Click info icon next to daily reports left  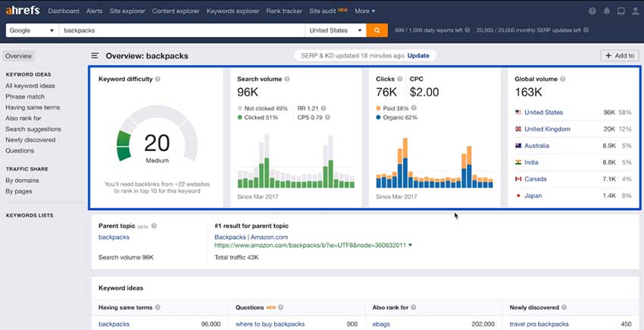click(467, 30)
